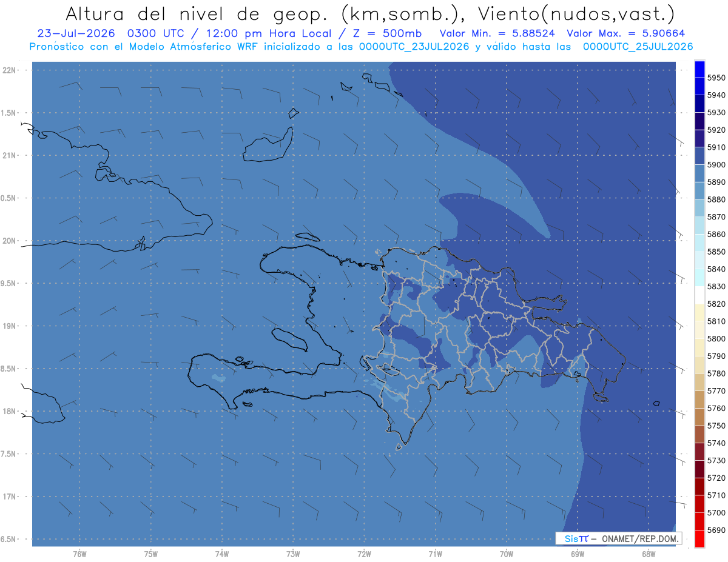Click the 5930 colorbar label
The image size is (728, 562).
(x=716, y=113)
